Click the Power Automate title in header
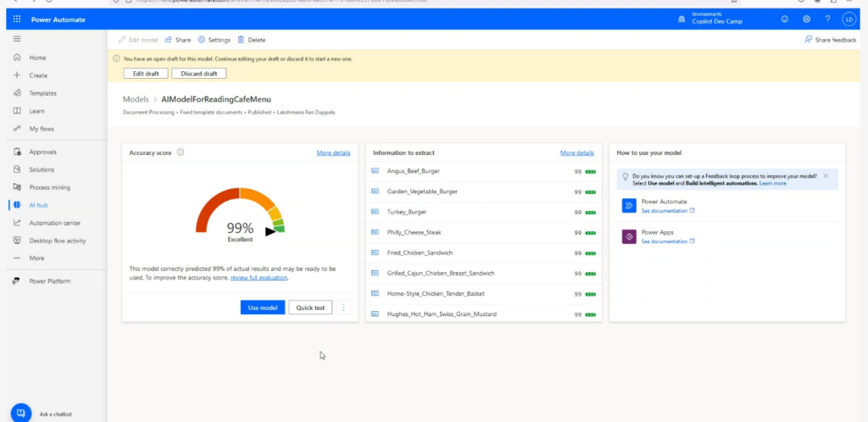 coord(58,19)
